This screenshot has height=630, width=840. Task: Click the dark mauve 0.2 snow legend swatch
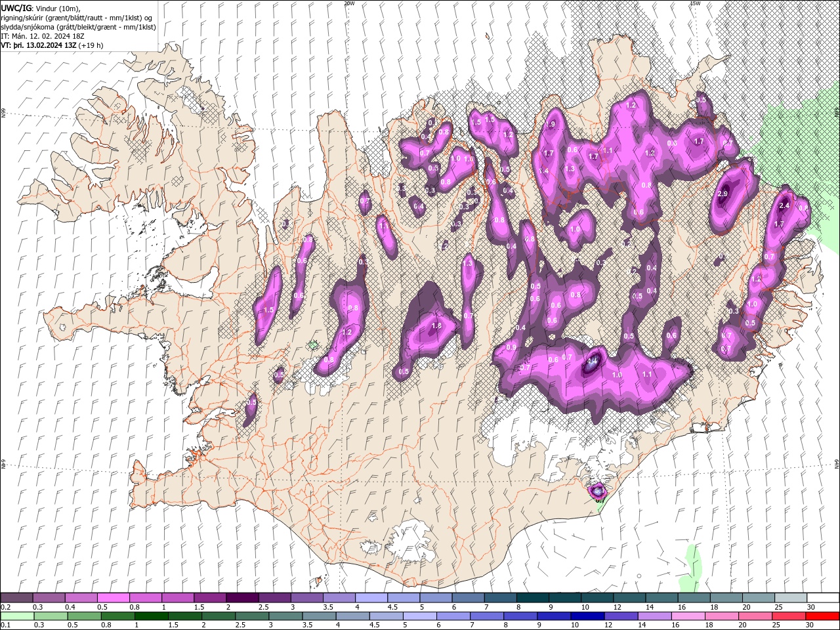click(x=16, y=598)
